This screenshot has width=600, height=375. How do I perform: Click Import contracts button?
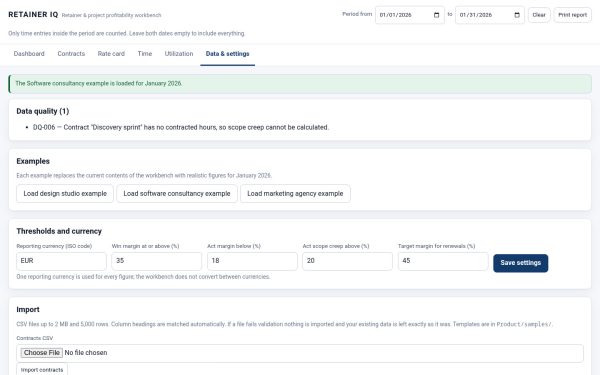pyautogui.click(x=42, y=370)
